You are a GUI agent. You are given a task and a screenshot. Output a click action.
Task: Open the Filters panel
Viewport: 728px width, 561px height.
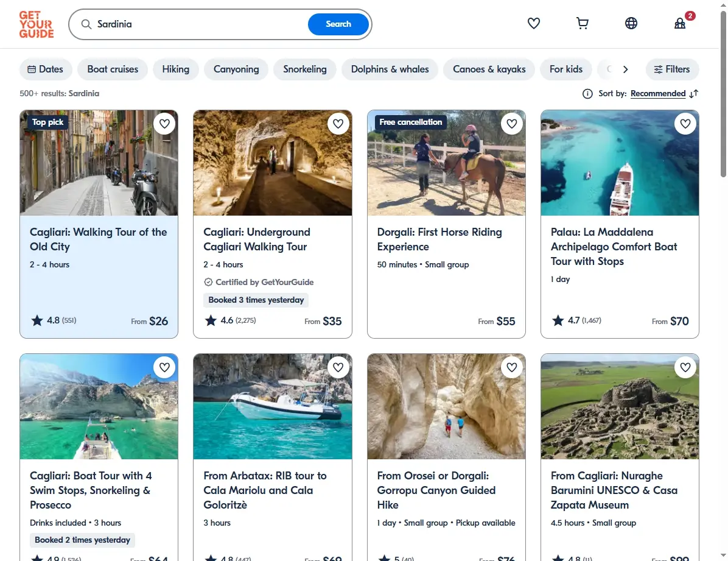click(x=672, y=69)
